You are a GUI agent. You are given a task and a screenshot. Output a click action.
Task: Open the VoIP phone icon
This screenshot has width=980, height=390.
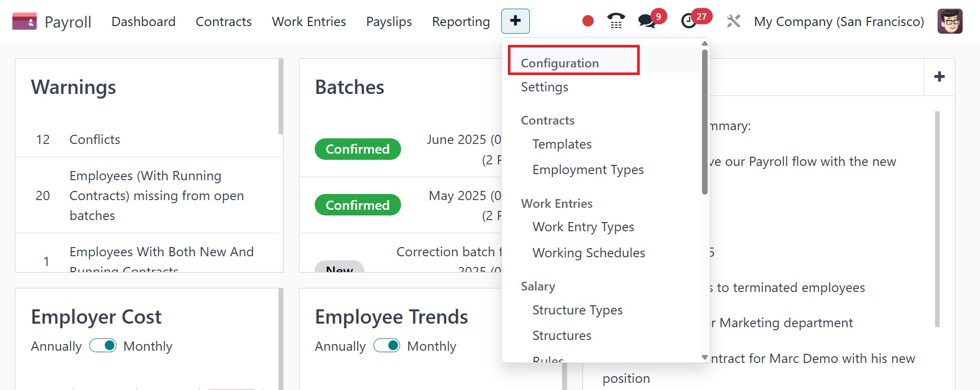pos(616,21)
